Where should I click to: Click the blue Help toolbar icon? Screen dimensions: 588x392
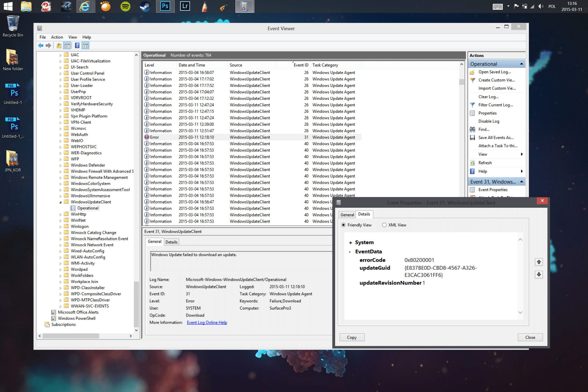pos(77,46)
